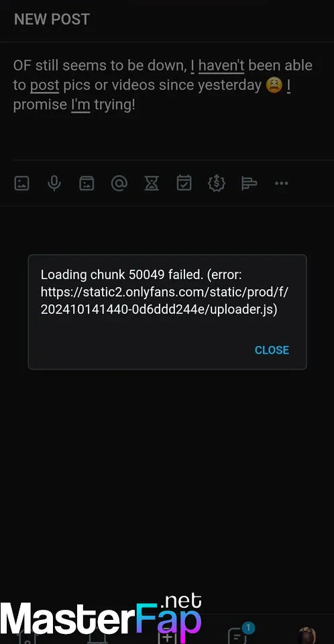Tap the NEW POST header title
The height and width of the screenshot is (644, 334).
(x=52, y=19)
